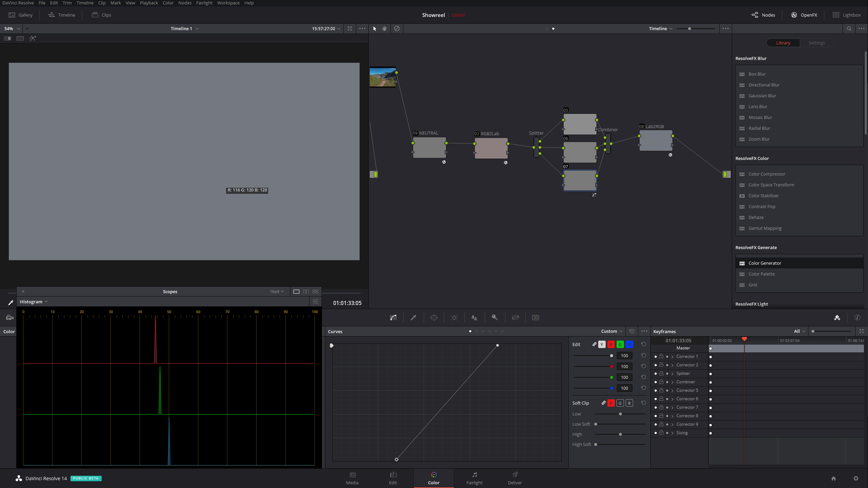This screenshot has width=868, height=488.
Task: Select the Gaussian Blur effect
Action: 762,95
